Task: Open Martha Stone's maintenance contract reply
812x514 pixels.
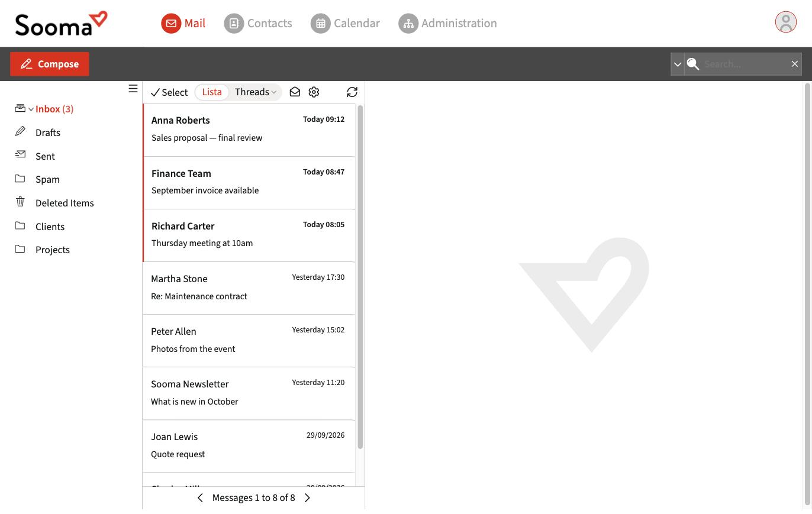Action: [249, 288]
